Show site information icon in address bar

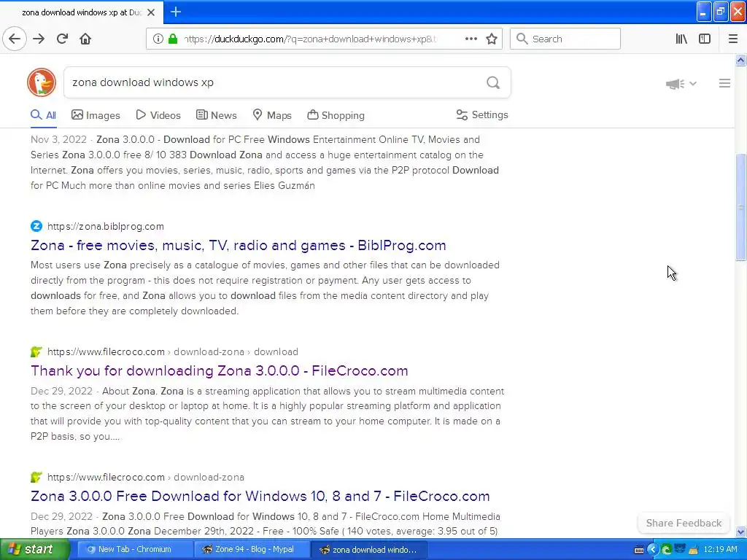click(158, 39)
